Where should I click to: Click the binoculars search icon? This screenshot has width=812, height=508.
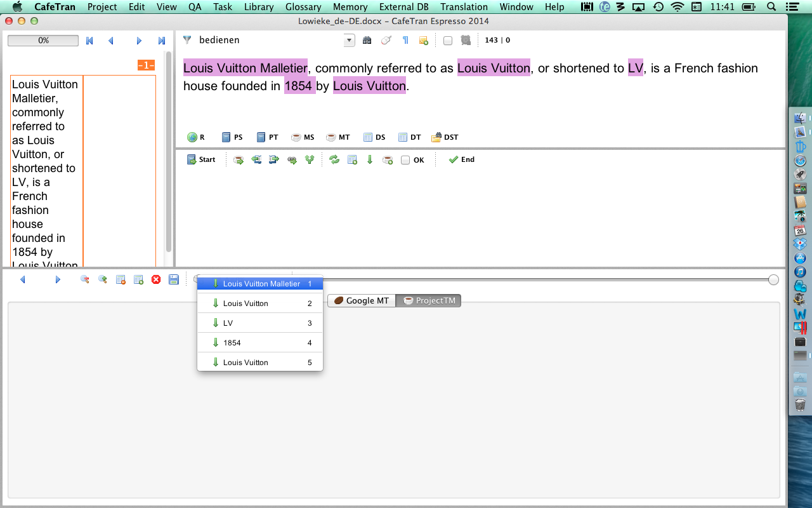click(367, 40)
